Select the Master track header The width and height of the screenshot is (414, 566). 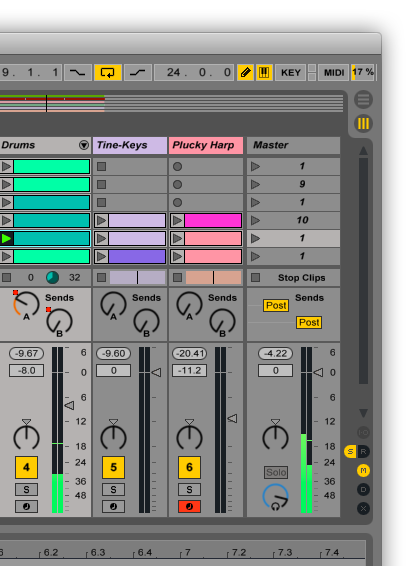point(293,145)
